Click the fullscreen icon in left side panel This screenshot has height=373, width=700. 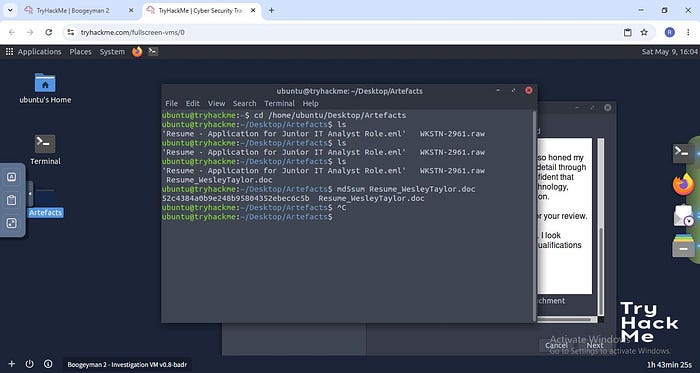(12, 223)
